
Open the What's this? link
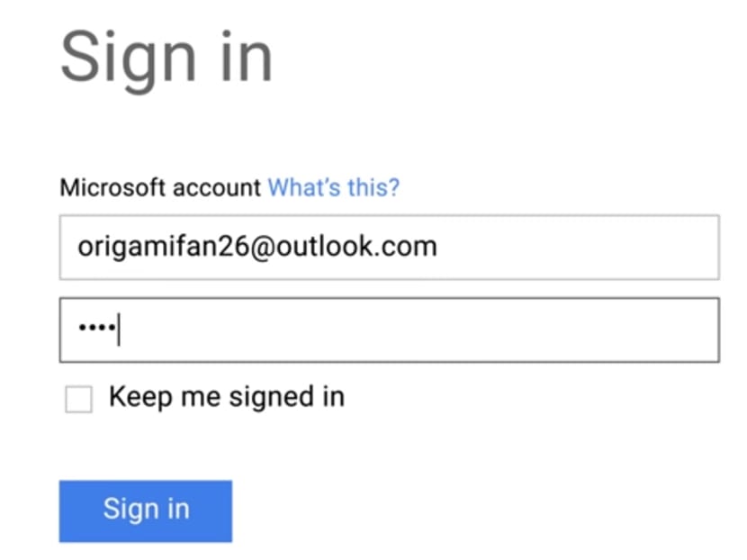[334, 188]
